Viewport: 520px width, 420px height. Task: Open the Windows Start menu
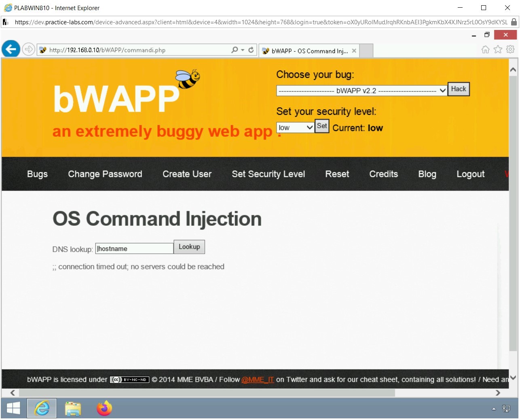pyautogui.click(x=13, y=408)
